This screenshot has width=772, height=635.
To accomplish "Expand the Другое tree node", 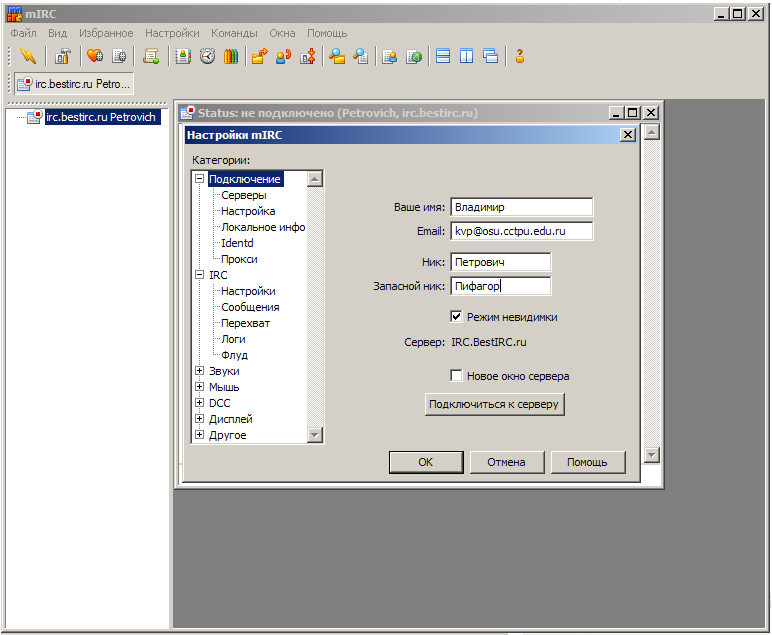I will [199, 435].
